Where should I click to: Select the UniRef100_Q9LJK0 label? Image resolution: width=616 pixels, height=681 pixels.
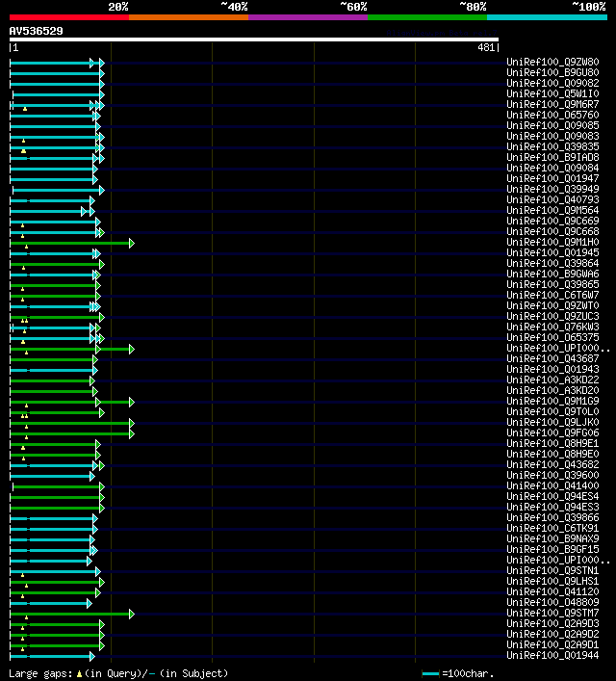click(x=552, y=422)
